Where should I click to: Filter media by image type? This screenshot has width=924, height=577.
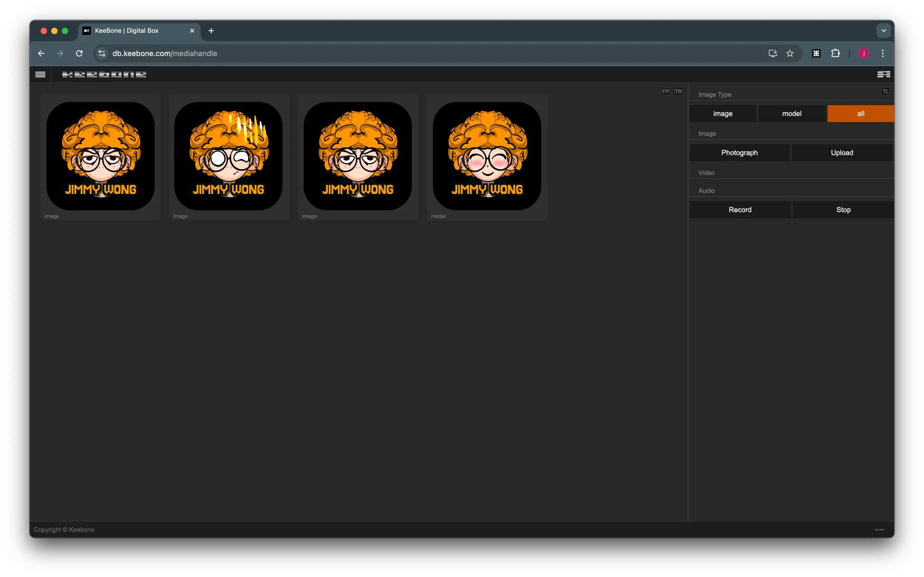[x=722, y=114]
